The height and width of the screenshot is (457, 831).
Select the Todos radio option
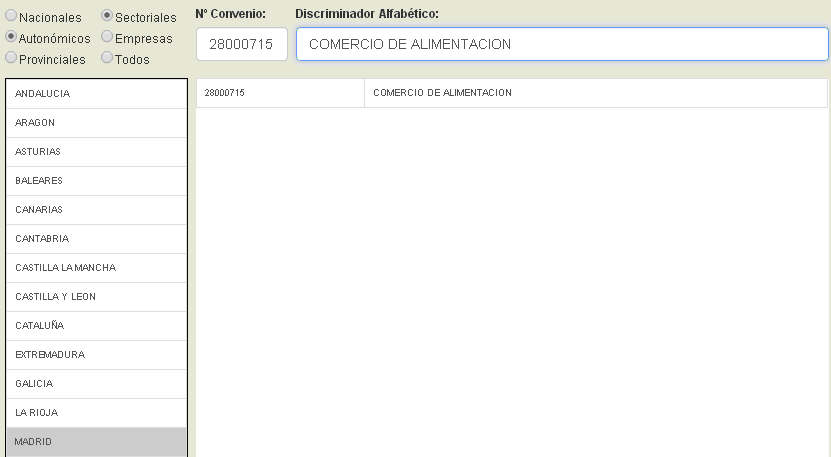[x=107, y=59]
